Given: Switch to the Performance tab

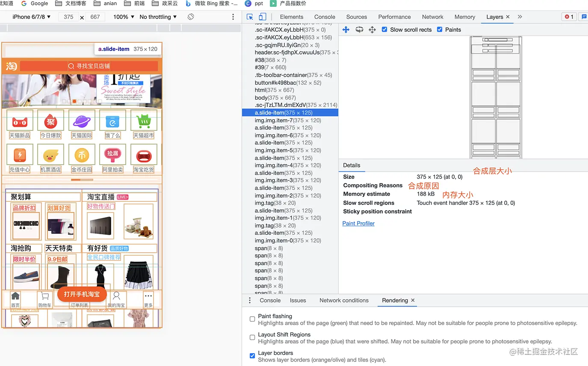Looking at the screenshot, I should 394,17.
